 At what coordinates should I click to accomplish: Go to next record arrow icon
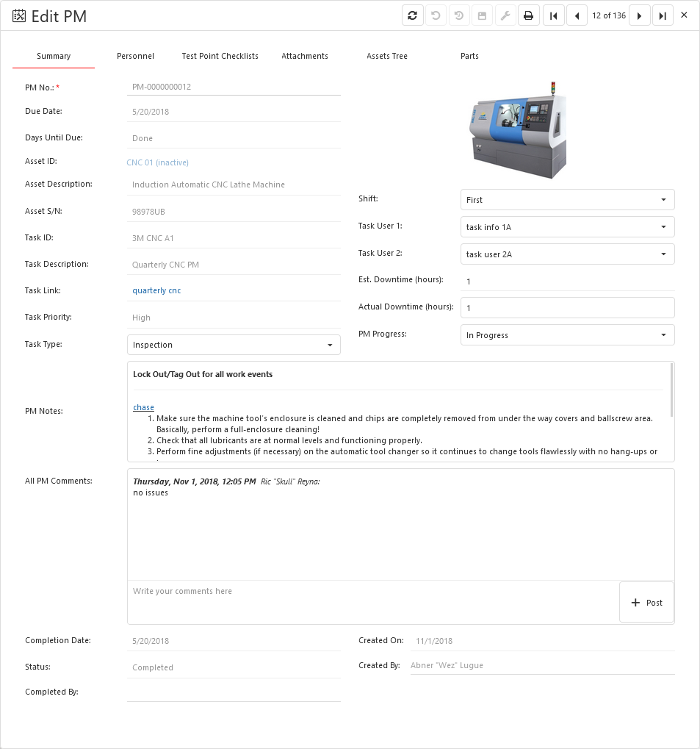coord(639,15)
